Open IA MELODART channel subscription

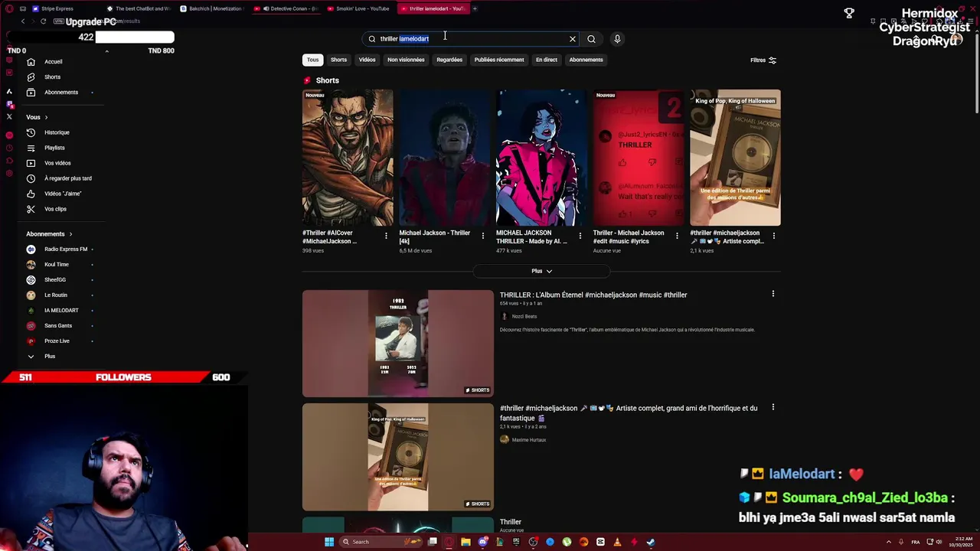(61, 310)
